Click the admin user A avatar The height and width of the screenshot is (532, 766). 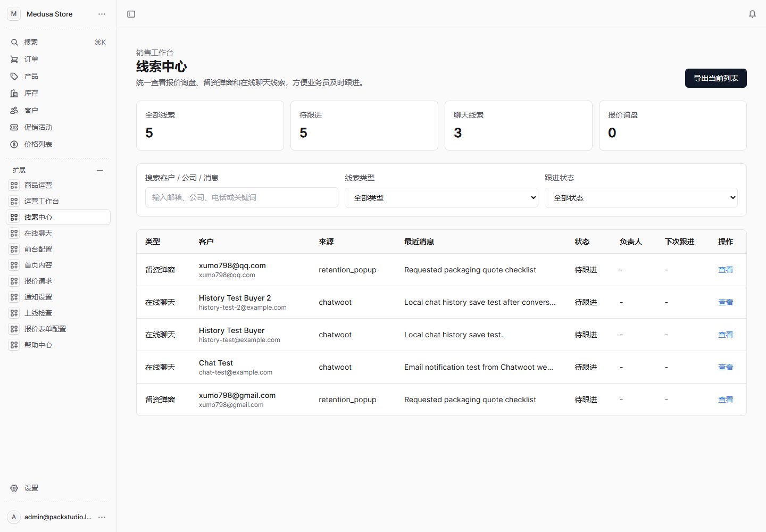pos(14,517)
